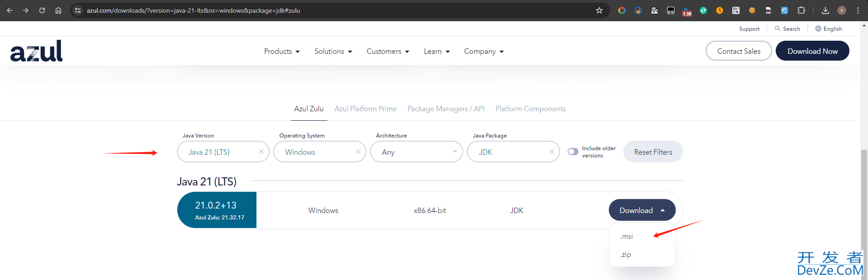Toggle Include older versions switch

point(573,152)
